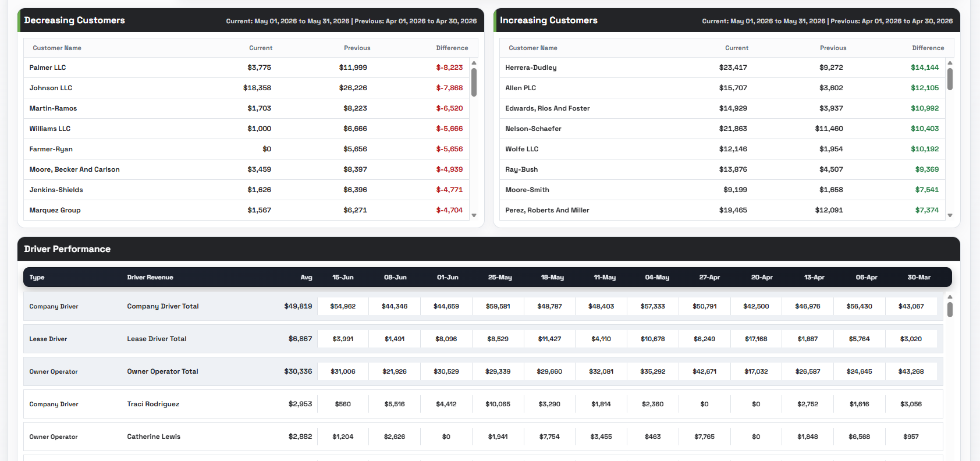Select the Farmer-Ryan customer row
Screen dimensions: 980x461
coord(247,149)
